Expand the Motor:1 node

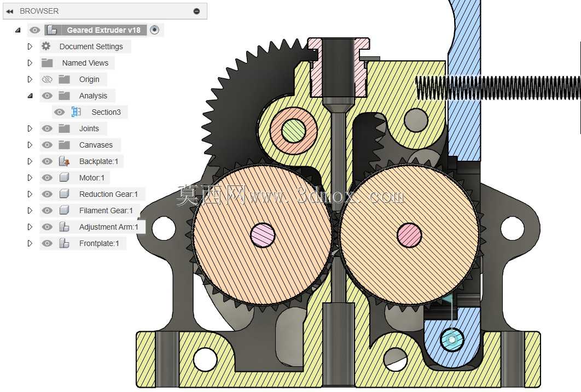30,178
